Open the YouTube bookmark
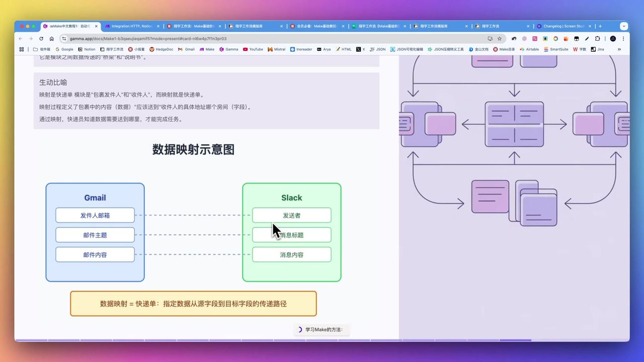 (253, 49)
